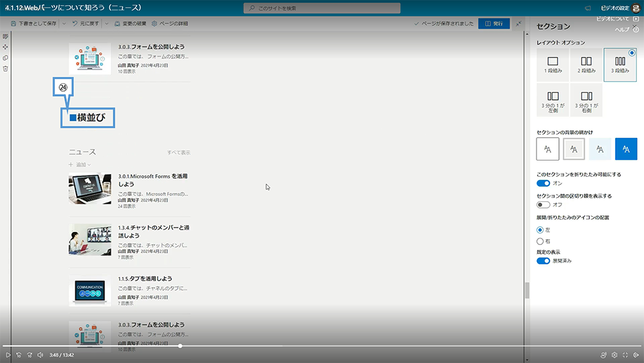Select 左 radio for icon placement
The width and height of the screenshot is (644, 363).
(x=540, y=230)
